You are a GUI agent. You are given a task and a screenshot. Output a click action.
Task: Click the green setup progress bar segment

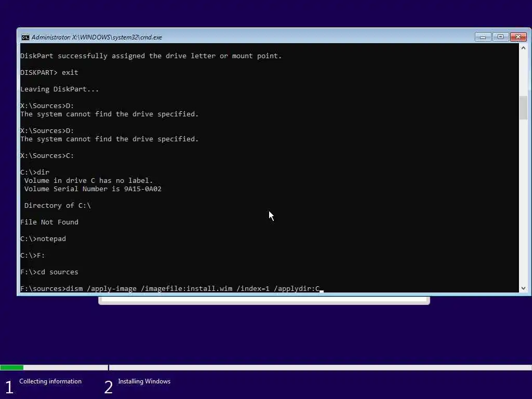12,367
